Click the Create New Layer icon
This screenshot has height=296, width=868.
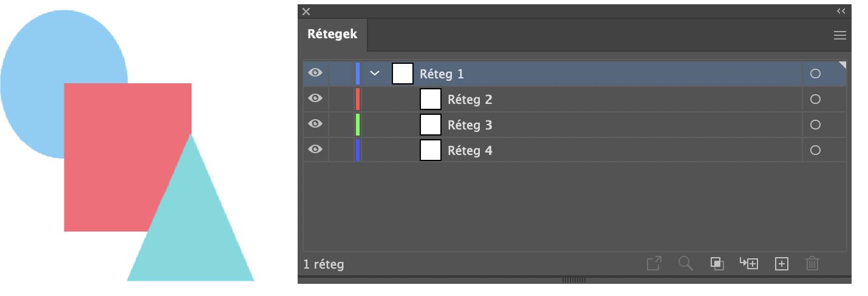[782, 264]
